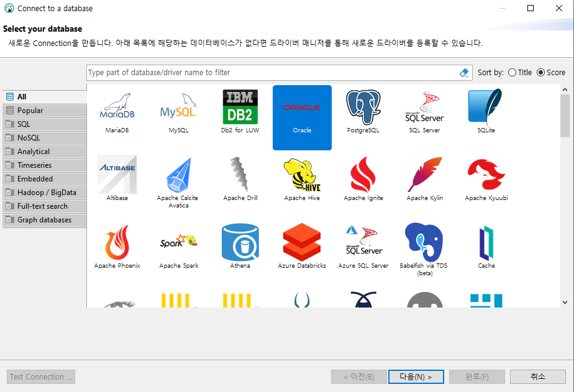Screen dimensions: 574x392
Task: Switch to Analytical databases
Action: (45, 152)
